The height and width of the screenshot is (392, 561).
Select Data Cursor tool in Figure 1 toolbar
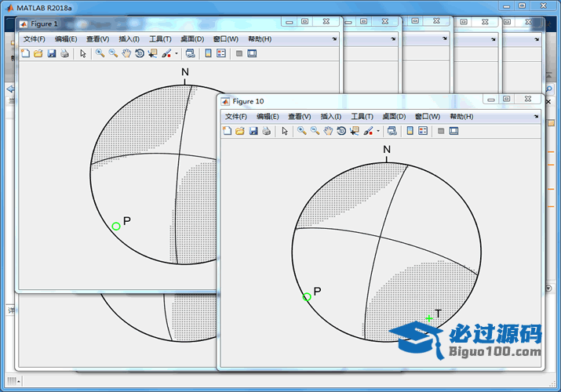tap(153, 53)
